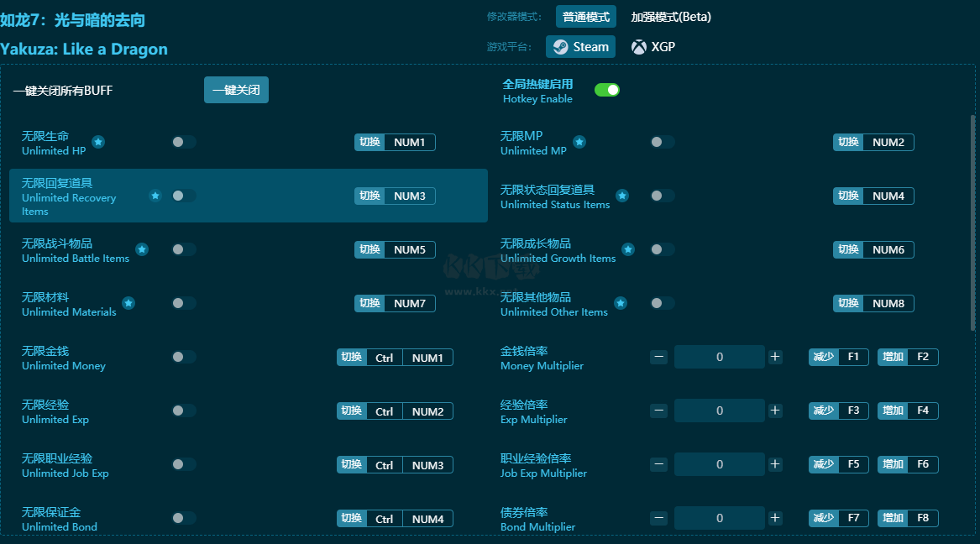Click the NUM1 hotkey button for Unlimited HP
This screenshot has width=980, height=544.
click(x=395, y=143)
